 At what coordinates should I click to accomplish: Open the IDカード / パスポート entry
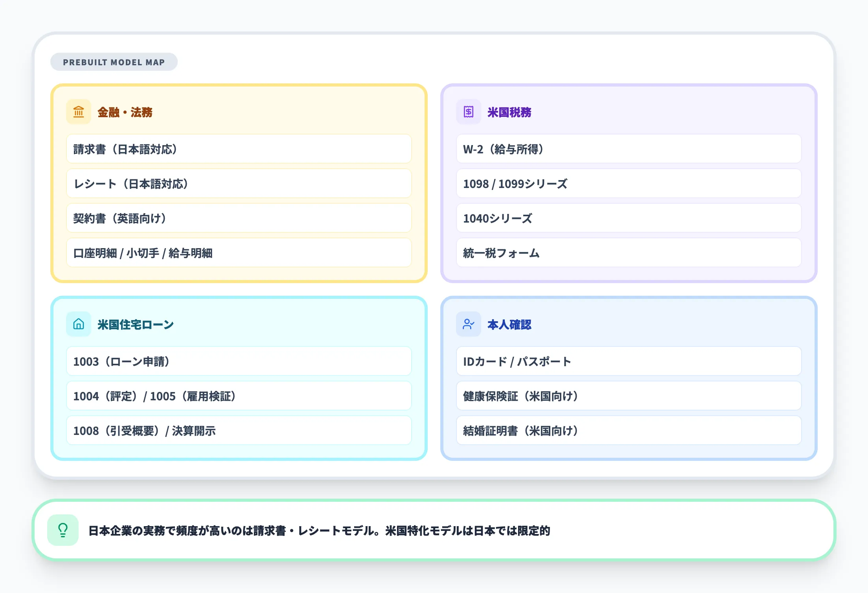click(x=629, y=361)
